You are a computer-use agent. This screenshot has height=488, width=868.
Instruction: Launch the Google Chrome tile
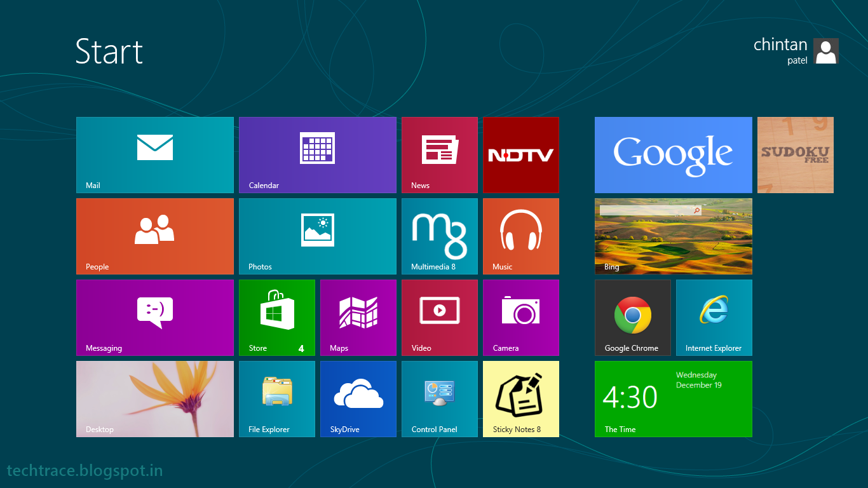[x=633, y=318]
